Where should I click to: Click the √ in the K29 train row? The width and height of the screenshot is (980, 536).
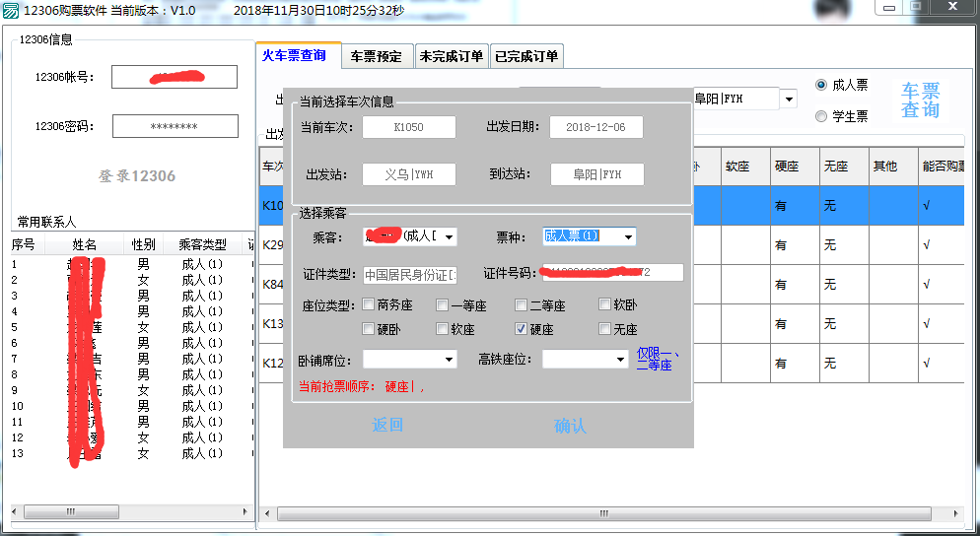coord(926,245)
